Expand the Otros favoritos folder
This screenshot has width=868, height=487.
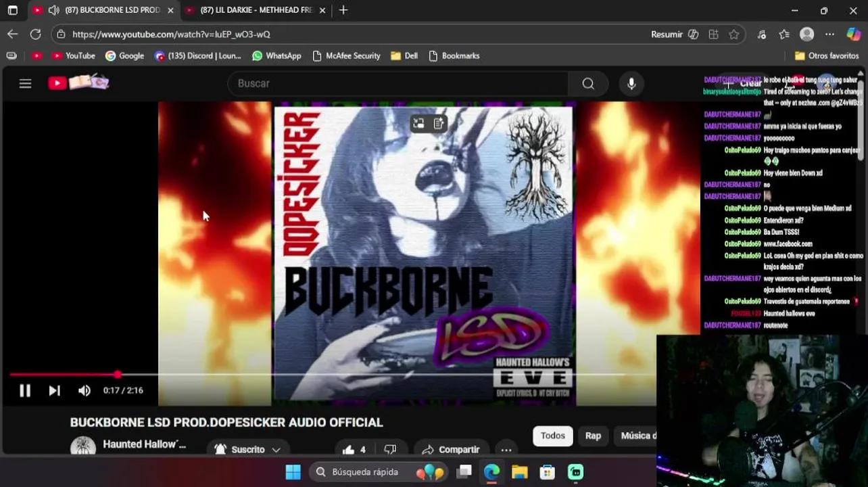pyautogui.click(x=826, y=55)
